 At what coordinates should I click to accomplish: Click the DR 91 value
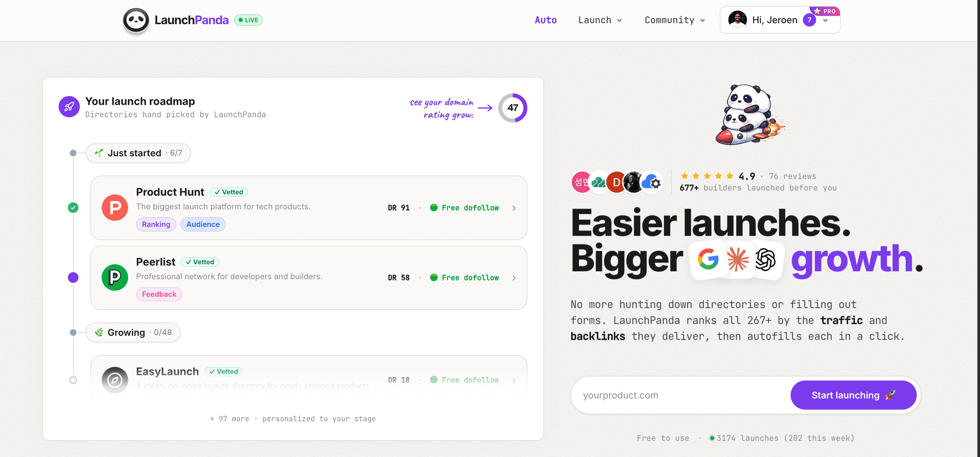coord(399,208)
